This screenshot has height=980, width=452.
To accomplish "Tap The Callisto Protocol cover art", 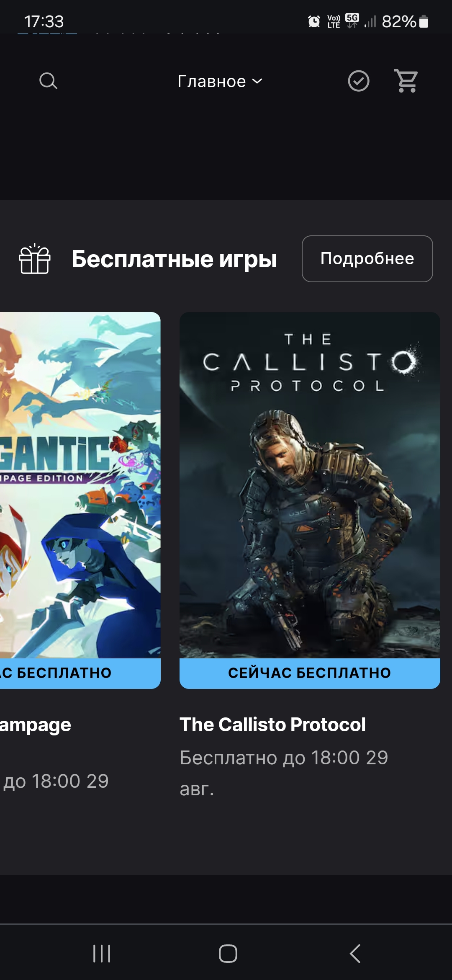I will point(310,485).
